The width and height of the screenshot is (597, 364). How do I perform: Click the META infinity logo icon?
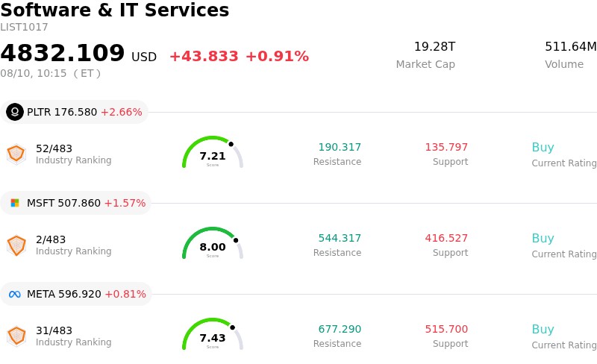click(15, 294)
